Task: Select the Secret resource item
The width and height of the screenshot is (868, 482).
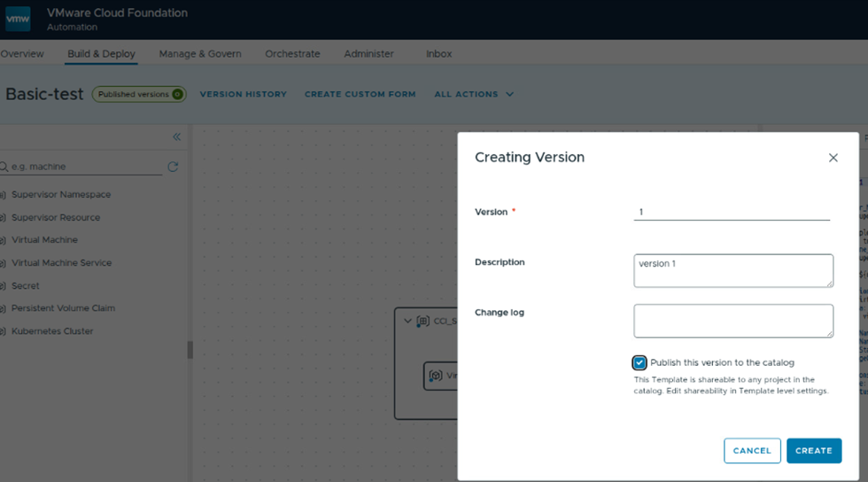Action: [x=25, y=286]
